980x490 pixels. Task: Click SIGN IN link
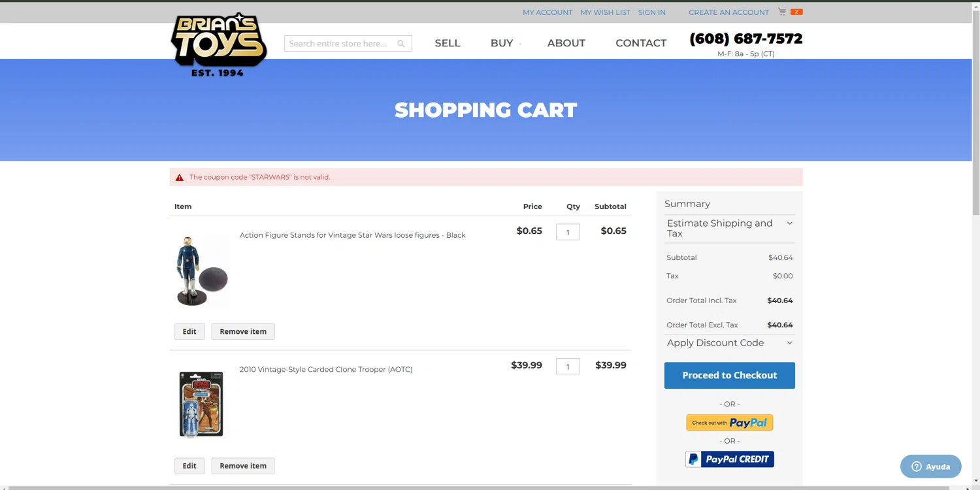point(652,12)
